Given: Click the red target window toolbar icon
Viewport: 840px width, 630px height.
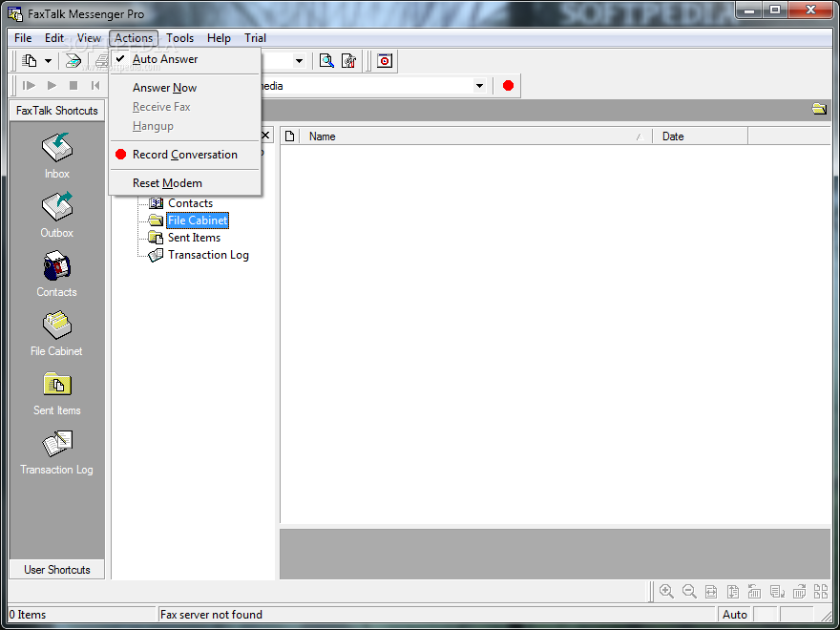Looking at the screenshot, I should point(385,60).
